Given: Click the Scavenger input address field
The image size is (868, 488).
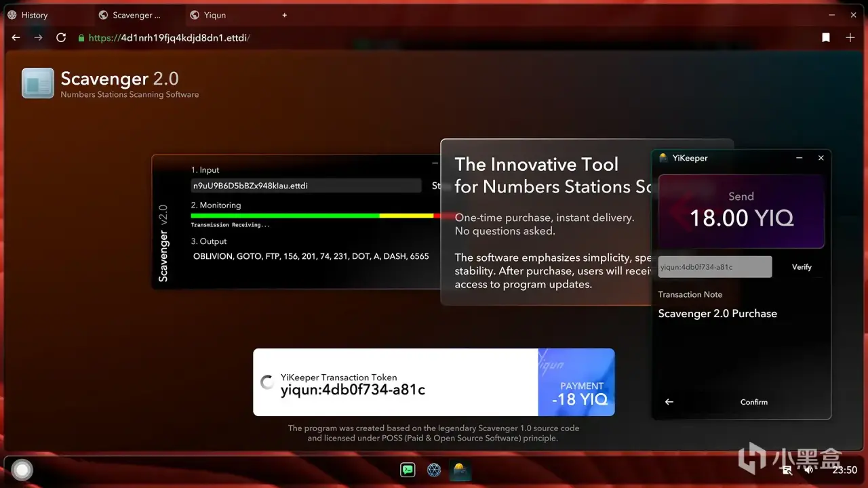Looking at the screenshot, I should 306,185.
